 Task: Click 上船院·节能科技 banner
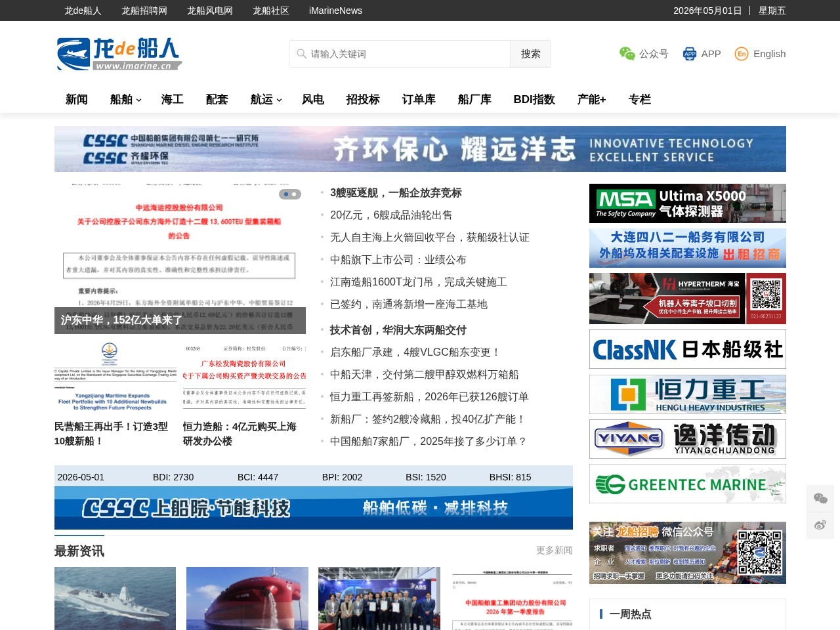click(x=314, y=508)
